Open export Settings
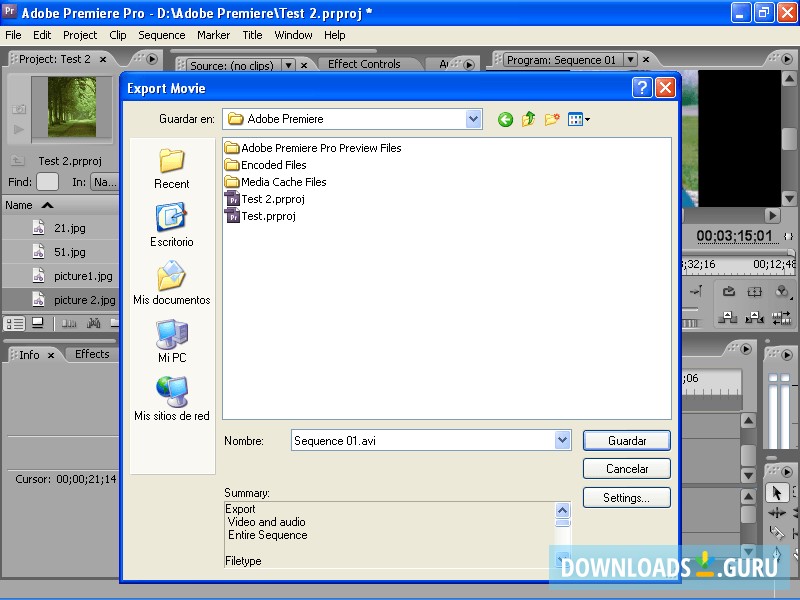This screenshot has height=600, width=800. point(627,497)
